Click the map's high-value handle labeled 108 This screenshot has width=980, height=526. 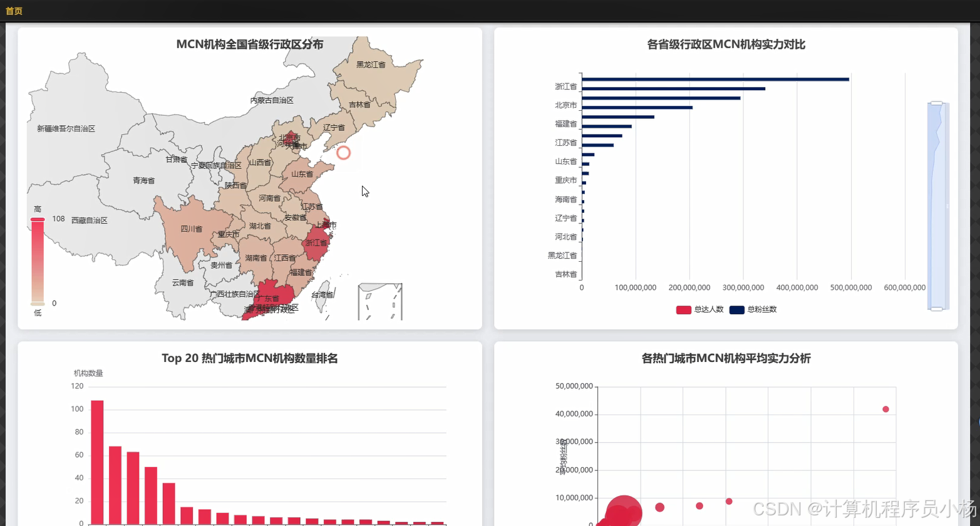click(x=38, y=219)
